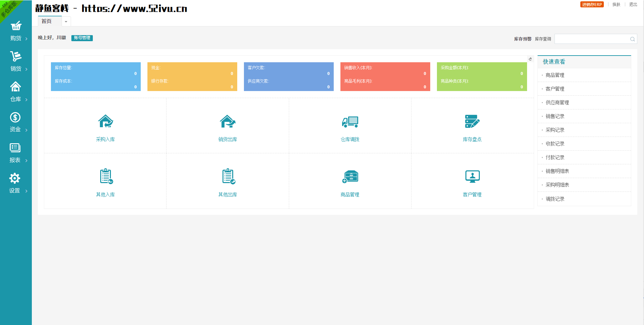Click the refresh icon above statistics cards
Viewport: 644px width, 325px height.
(530, 59)
